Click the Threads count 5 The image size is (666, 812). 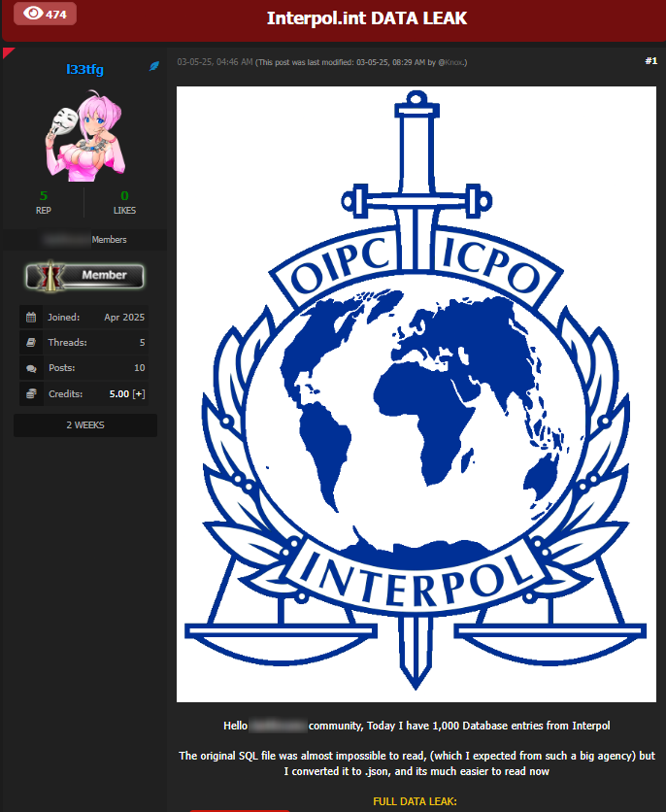point(143,342)
